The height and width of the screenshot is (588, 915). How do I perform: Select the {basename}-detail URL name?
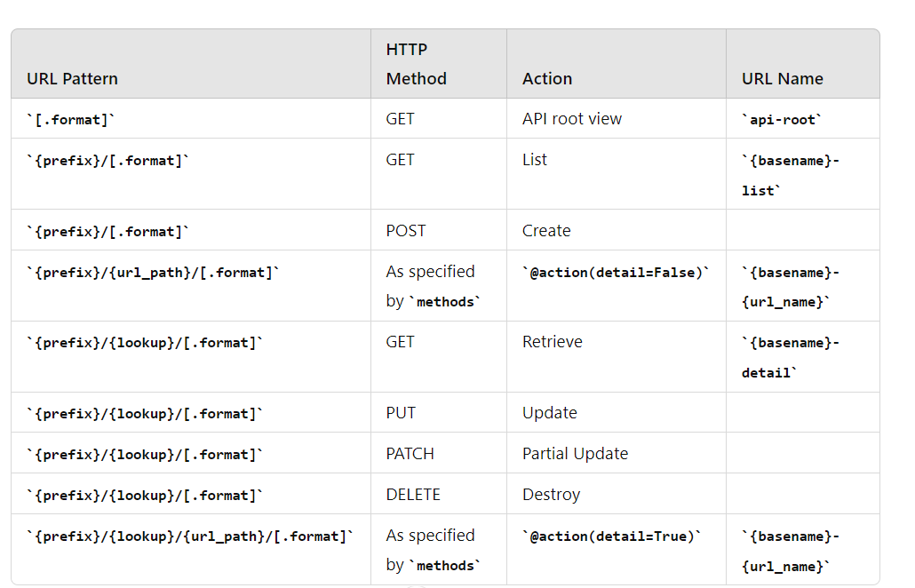791,357
